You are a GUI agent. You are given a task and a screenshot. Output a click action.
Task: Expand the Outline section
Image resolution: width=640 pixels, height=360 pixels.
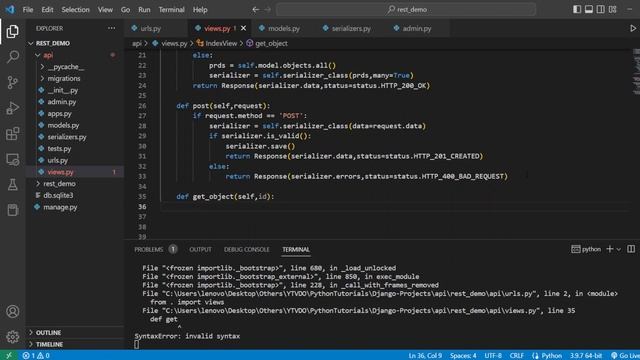75,333
